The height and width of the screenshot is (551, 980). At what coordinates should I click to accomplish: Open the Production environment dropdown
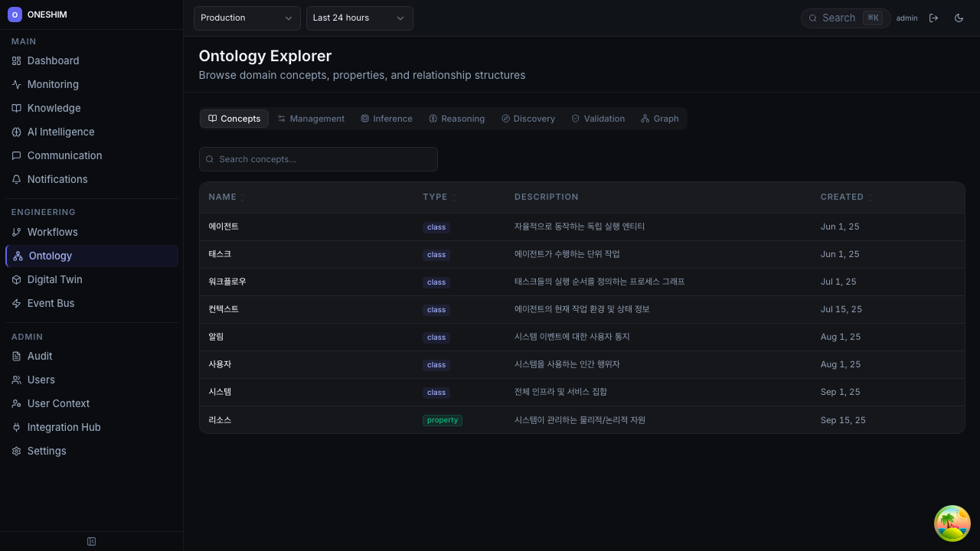[x=247, y=18]
